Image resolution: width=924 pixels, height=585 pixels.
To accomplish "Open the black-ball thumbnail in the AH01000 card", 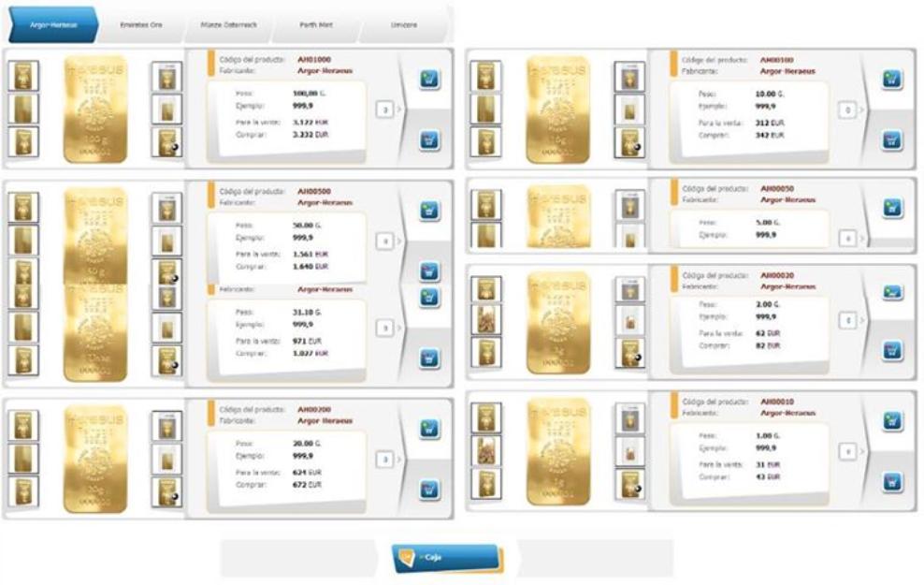I will click(166, 142).
